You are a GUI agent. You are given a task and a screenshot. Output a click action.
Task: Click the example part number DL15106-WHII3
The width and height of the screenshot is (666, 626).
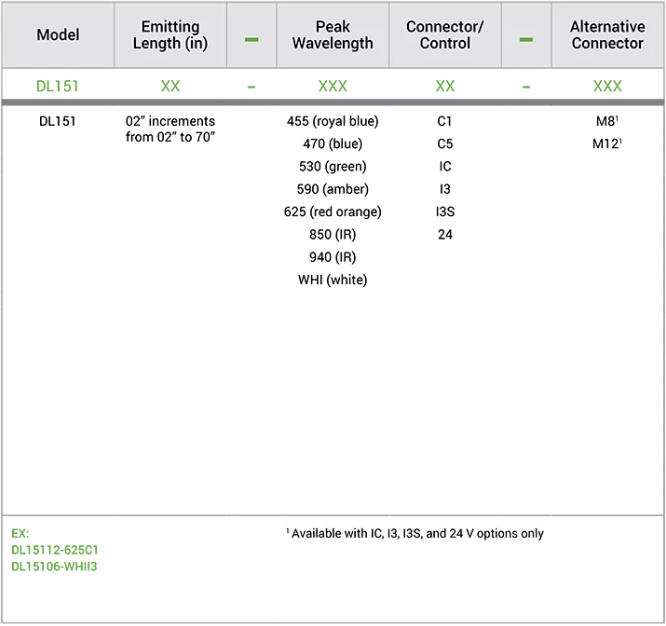(55, 567)
